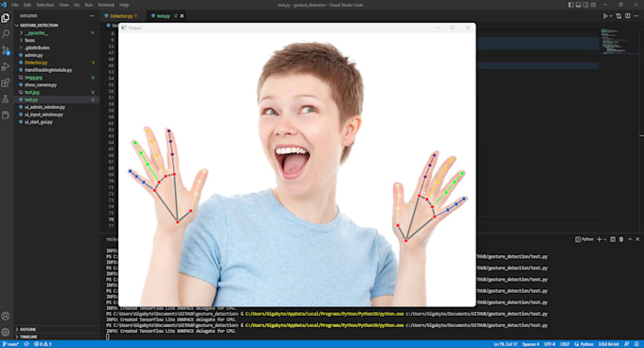
Task: Open test.jpg image file in explorer
Action: [57, 92]
